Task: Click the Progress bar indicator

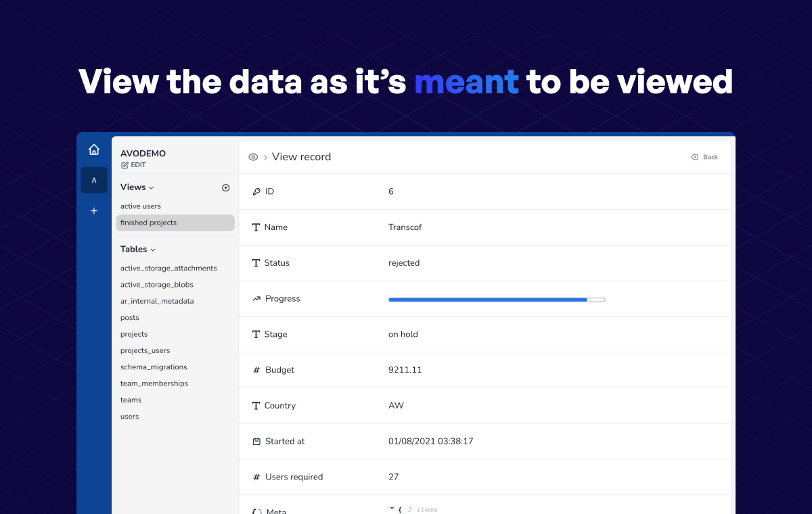Action: click(497, 299)
